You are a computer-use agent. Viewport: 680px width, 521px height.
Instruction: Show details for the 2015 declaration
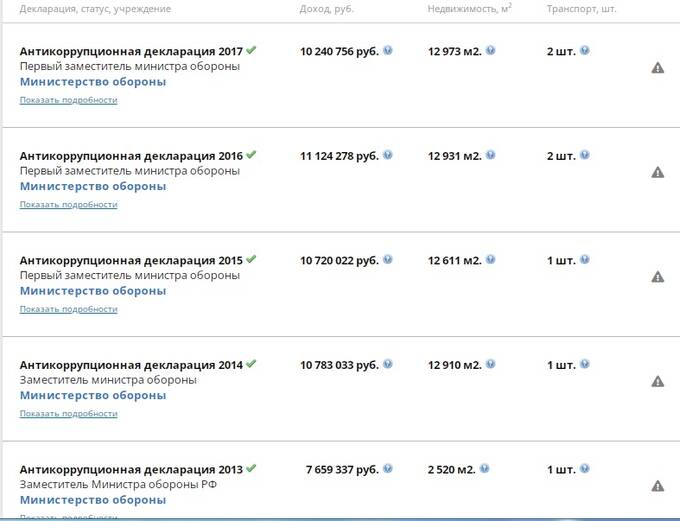pyautogui.click(x=69, y=309)
